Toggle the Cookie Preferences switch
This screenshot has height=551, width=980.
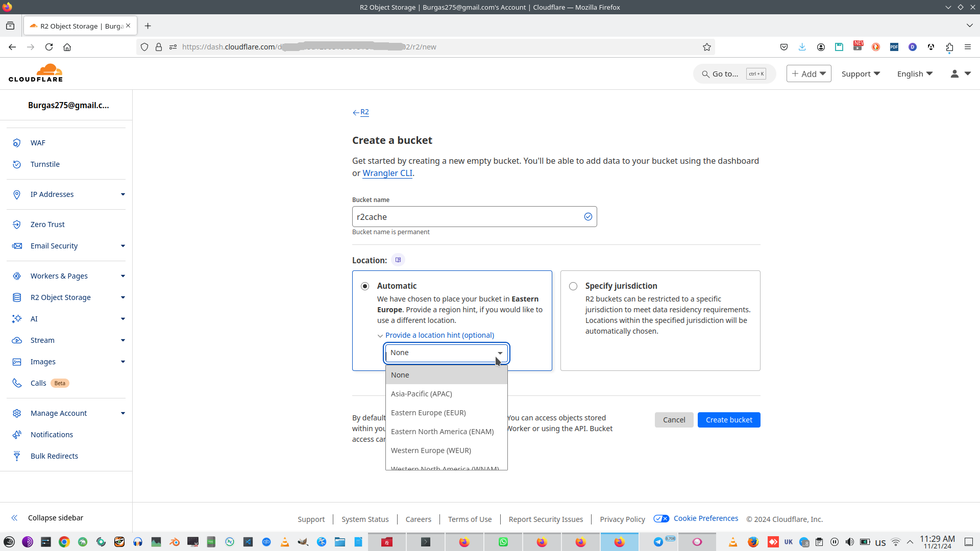[661, 519]
